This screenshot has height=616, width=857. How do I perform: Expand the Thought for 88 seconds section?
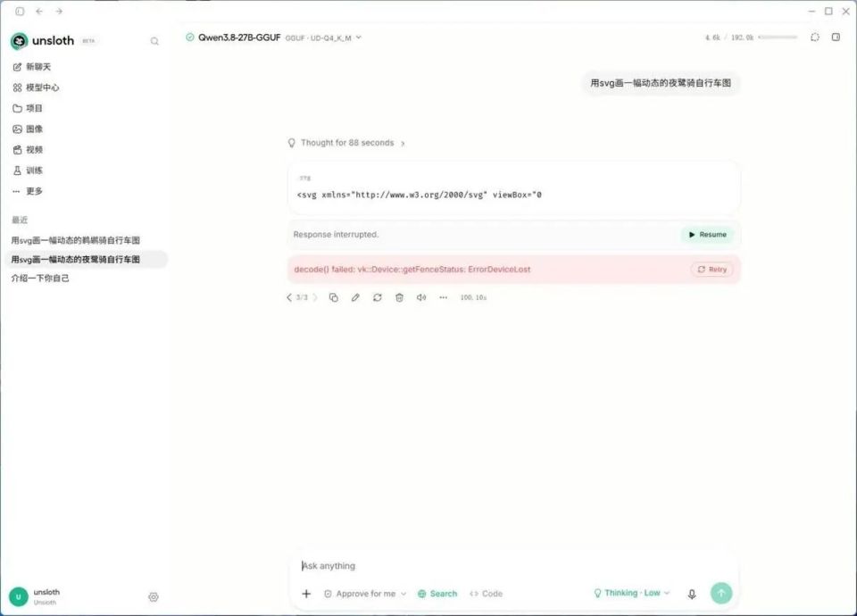pos(346,143)
